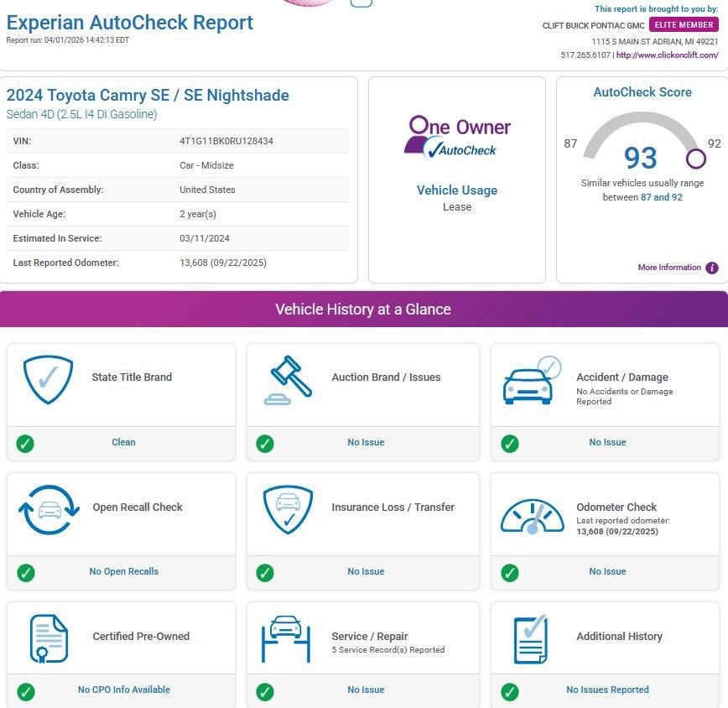
Task: Click the One Owner AutoCheck logo
Action: coord(457,137)
